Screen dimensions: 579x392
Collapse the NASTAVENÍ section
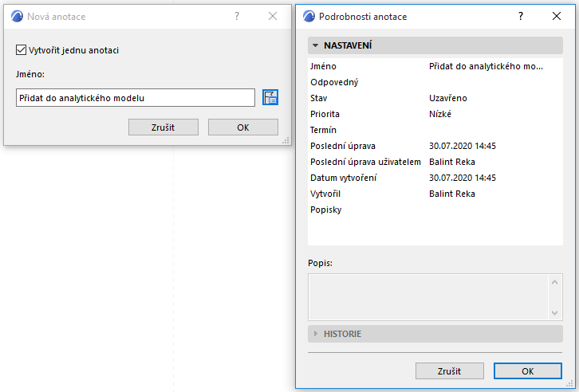316,46
